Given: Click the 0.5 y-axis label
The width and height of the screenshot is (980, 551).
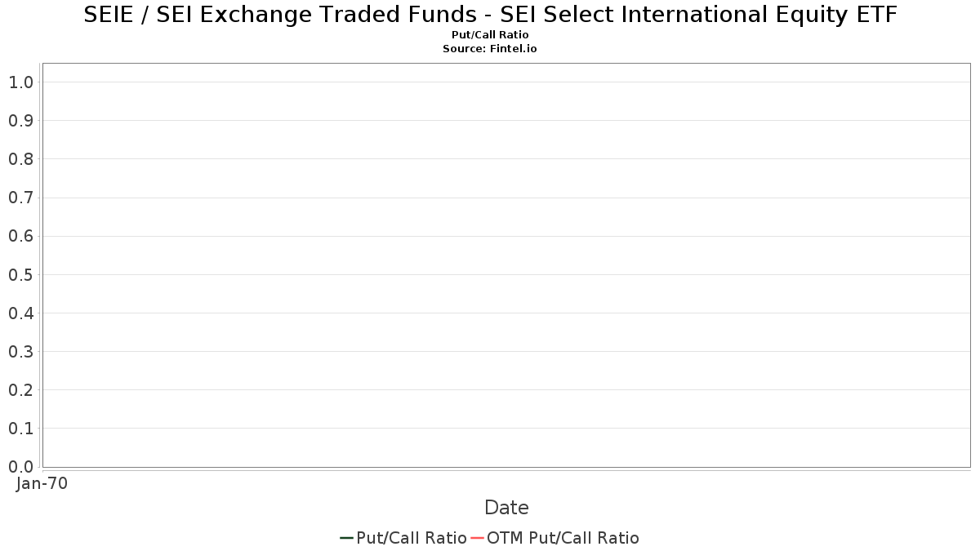Looking at the screenshot, I should (20, 275).
